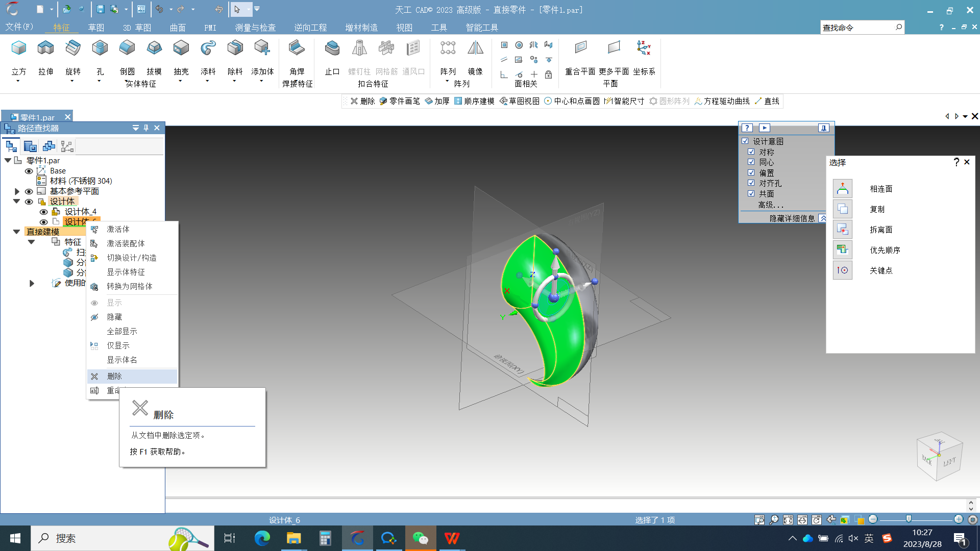Image resolution: width=980 pixels, height=551 pixels.
Task: Click 隐藏详细信息 in design intent panel
Action: 792,218
